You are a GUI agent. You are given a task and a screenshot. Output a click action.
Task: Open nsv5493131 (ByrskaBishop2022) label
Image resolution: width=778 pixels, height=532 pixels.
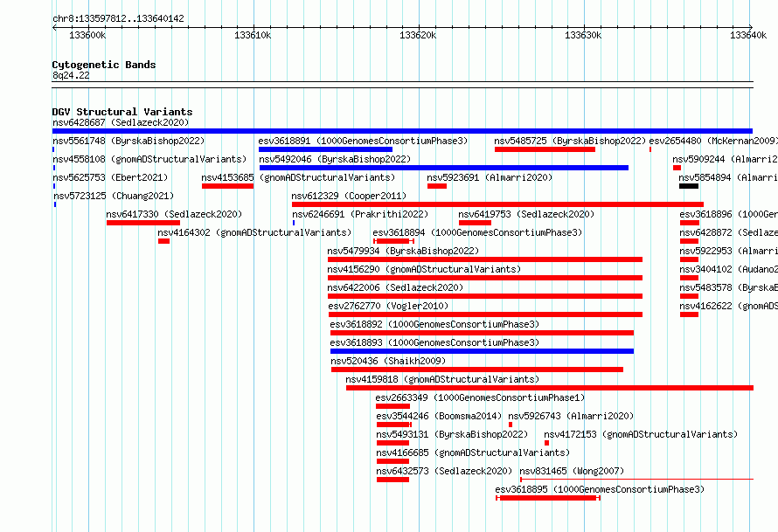452,434
